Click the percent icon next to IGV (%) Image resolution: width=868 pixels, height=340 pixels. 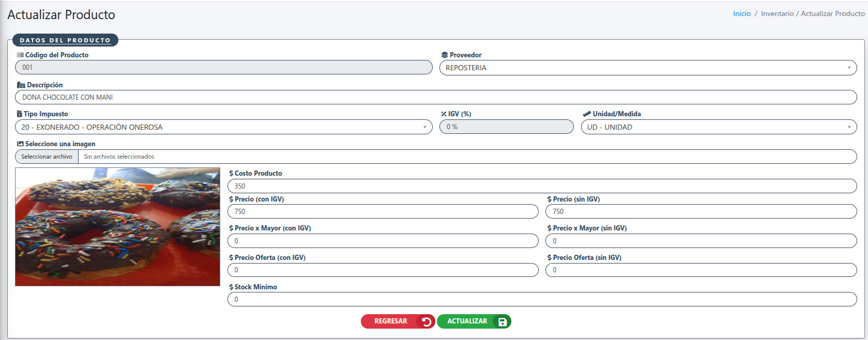pyautogui.click(x=444, y=114)
